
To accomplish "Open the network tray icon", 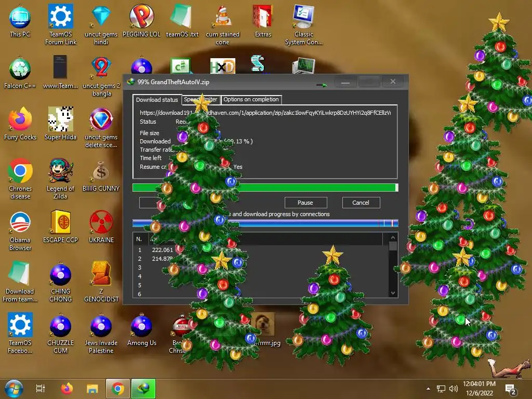I will point(441,389).
